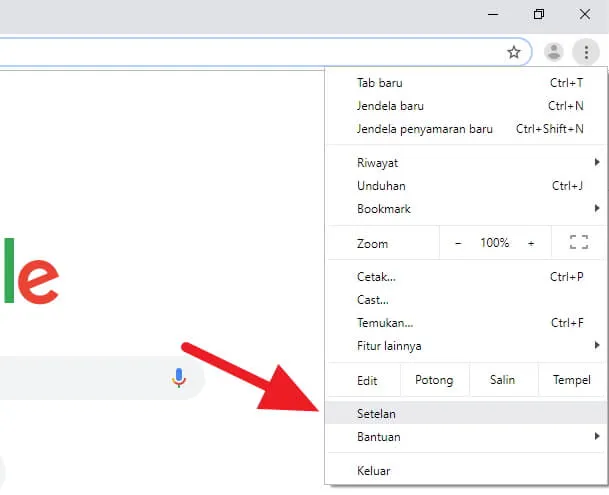Screen dimensions: 609x495
Task: Toggle fullscreen mode icon next to zoom
Action: click(578, 243)
